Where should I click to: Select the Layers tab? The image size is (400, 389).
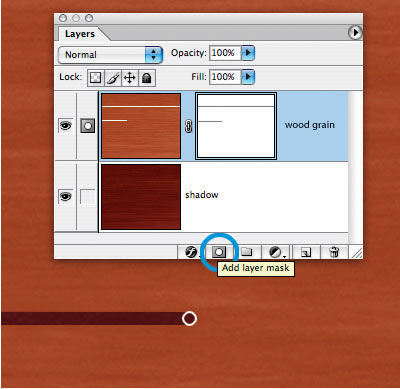coord(80,34)
